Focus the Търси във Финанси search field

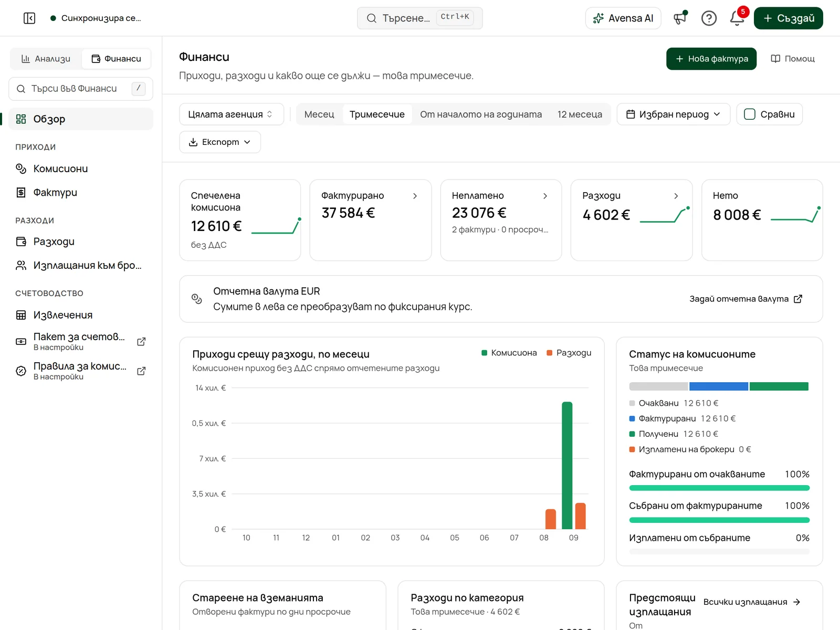pos(81,89)
